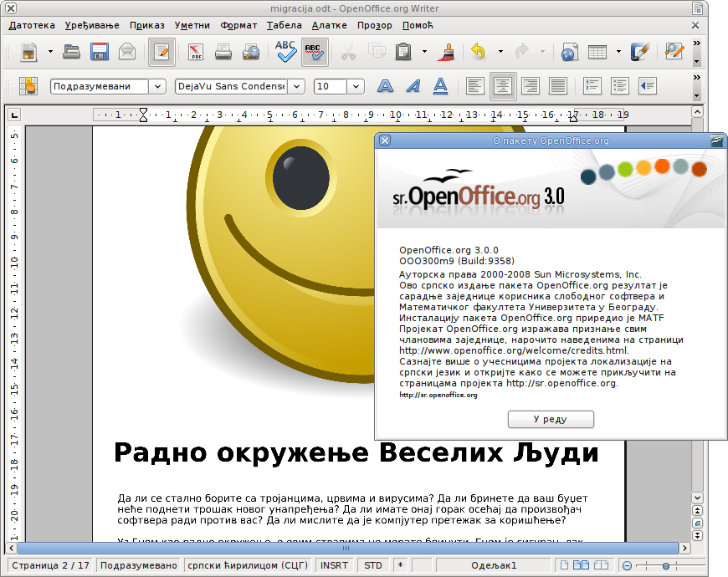Viewport: 728px width, 577px height.
Task: Open the Styles and Formatting window
Action: pyautogui.click(x=28, y=86)
